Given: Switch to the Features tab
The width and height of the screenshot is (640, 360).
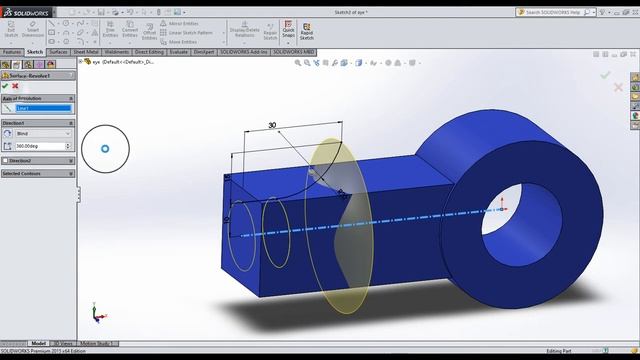Looking at the screenshot, I should [x=12, y=52].
